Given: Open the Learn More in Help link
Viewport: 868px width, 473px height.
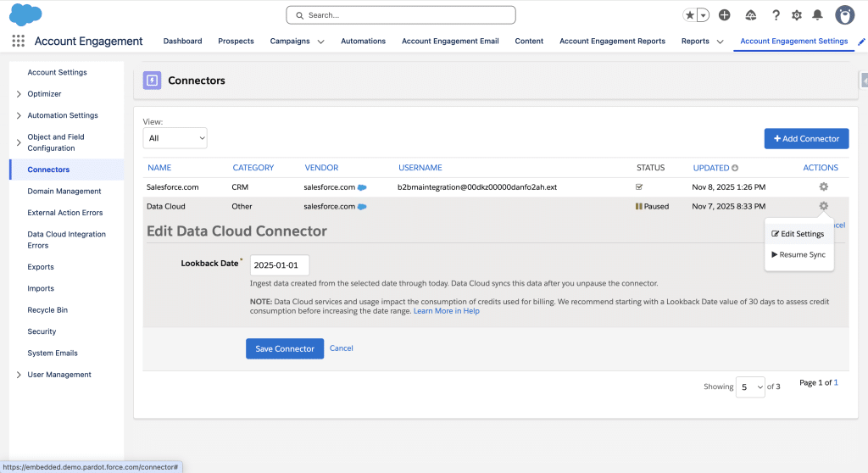Looking at the screenshot, I should click(446, 311).
